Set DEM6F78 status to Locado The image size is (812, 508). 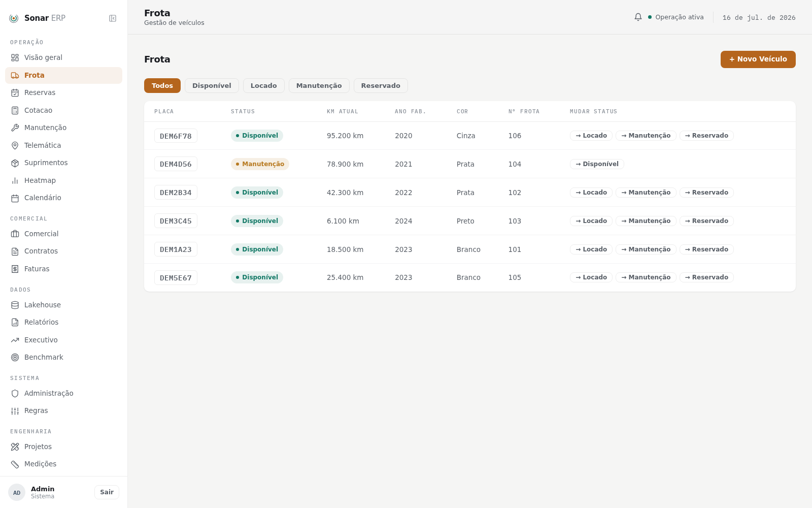point(591,136)
